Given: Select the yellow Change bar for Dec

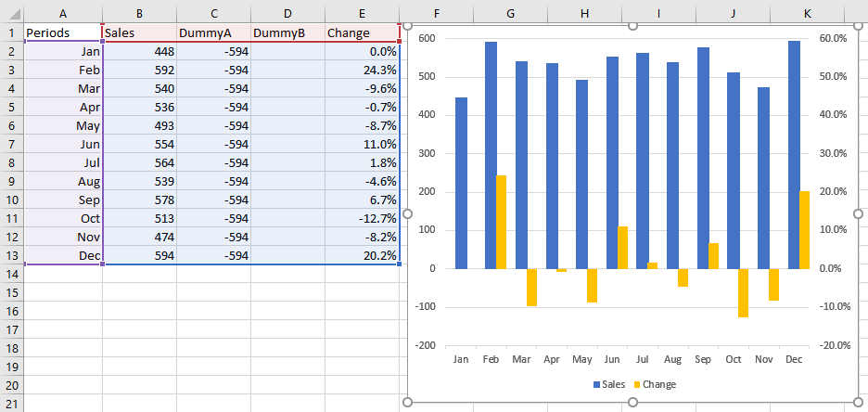Looking at the screenshot, I should (804, 230).
